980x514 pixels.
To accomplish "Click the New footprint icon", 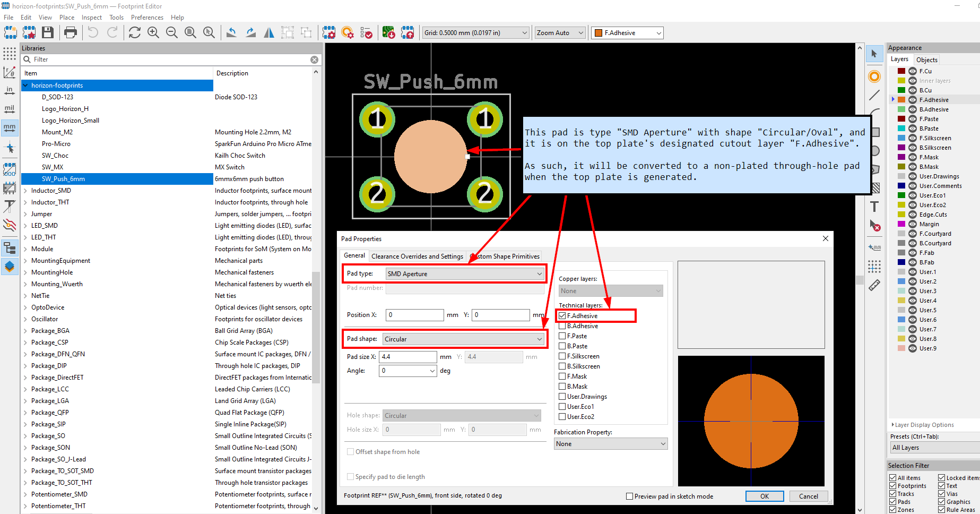I will [10, 32].
